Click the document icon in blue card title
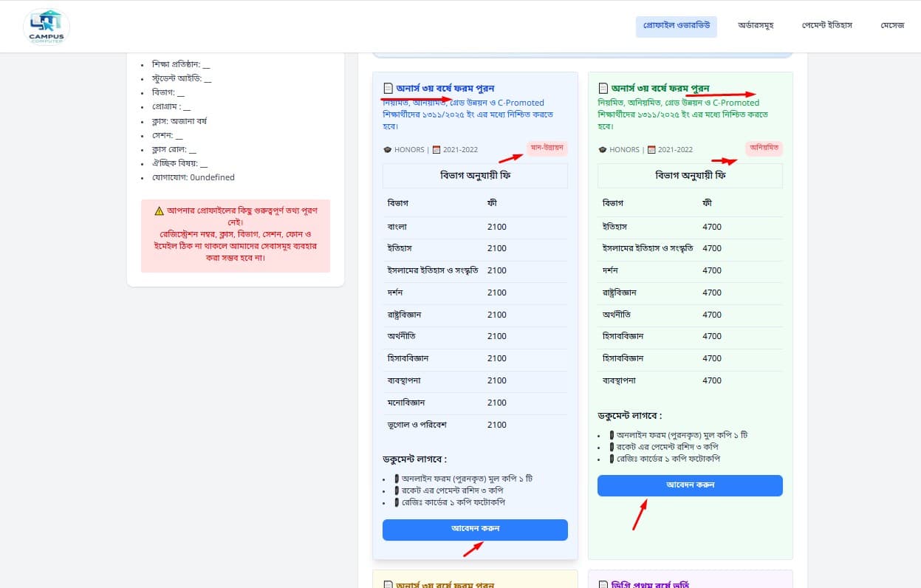The width and height of the screenshot is (921, 588). [388, 89]
